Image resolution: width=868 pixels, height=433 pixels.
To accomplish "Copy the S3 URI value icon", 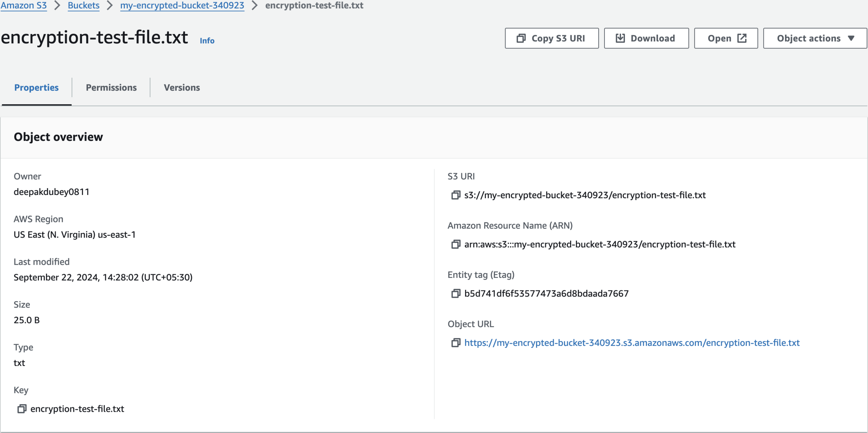I will pyautogui.click(x=456, y=195).
